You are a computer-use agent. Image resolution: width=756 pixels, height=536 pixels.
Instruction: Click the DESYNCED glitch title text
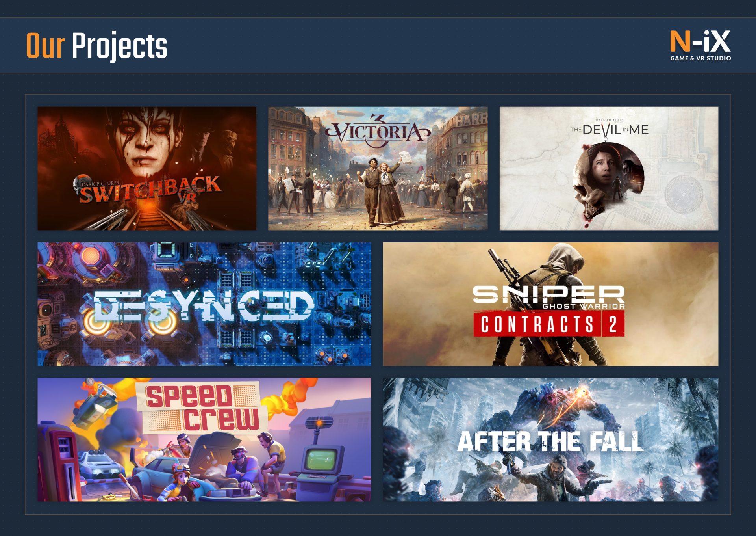tap(204, 305)
